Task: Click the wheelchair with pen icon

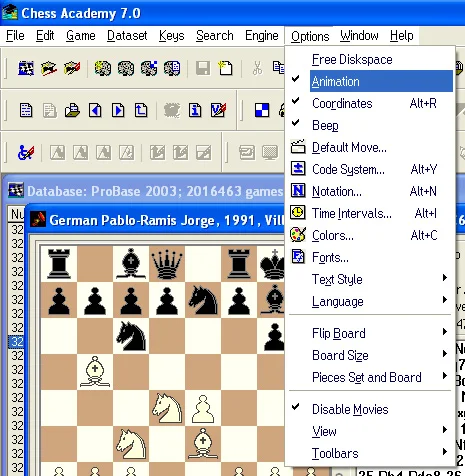Action: (26, 153)
